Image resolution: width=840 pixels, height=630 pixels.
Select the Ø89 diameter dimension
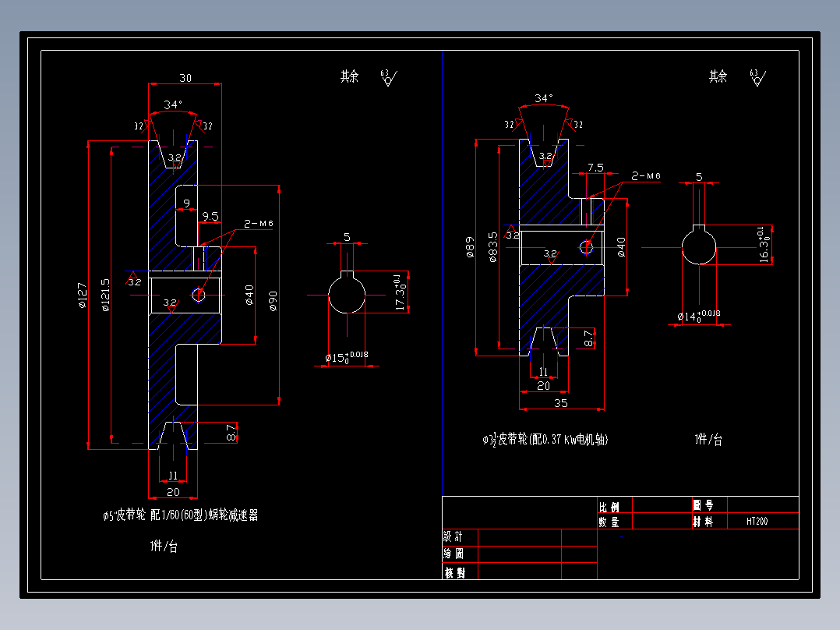point(470,247)
